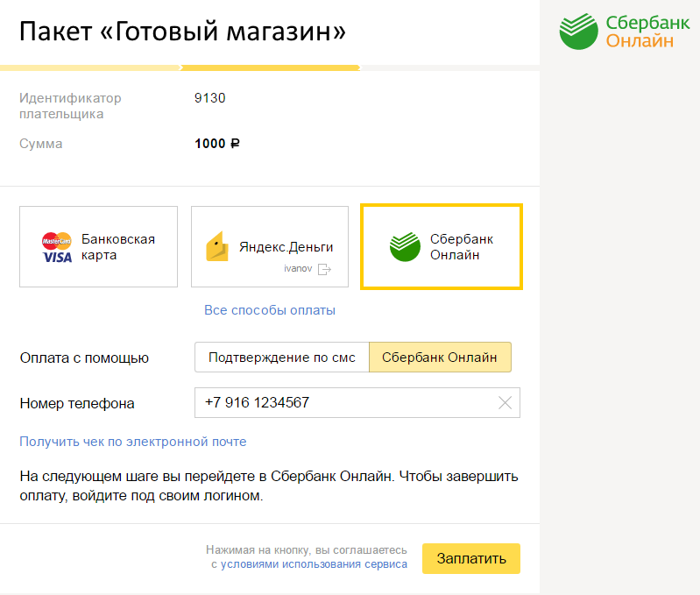Click the green Сбербанк icon in the payment tile

point(405,247)
